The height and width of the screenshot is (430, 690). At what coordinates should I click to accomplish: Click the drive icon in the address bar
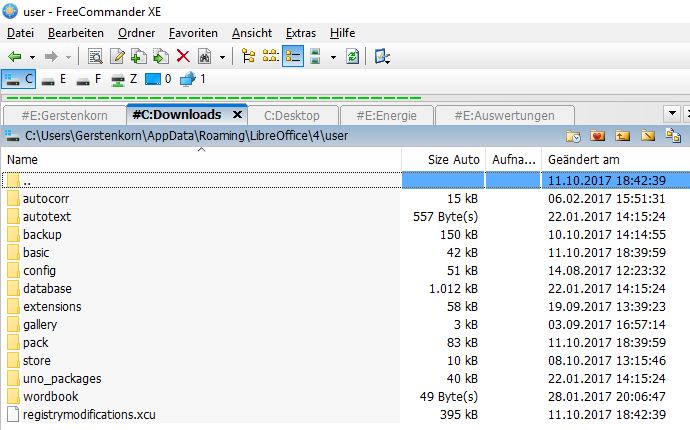pyautogui.click(x=12, y=136)
